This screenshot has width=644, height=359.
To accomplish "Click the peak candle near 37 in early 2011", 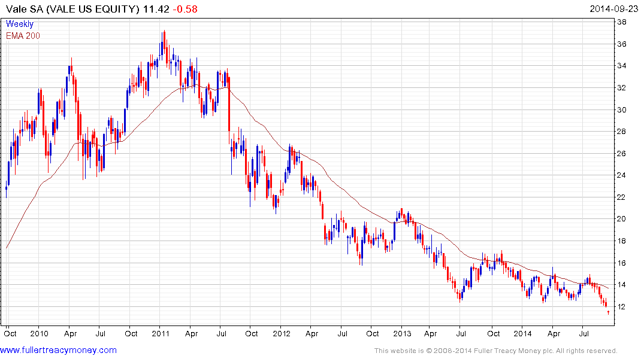I will pyautogui.click(x=164, y=43).
